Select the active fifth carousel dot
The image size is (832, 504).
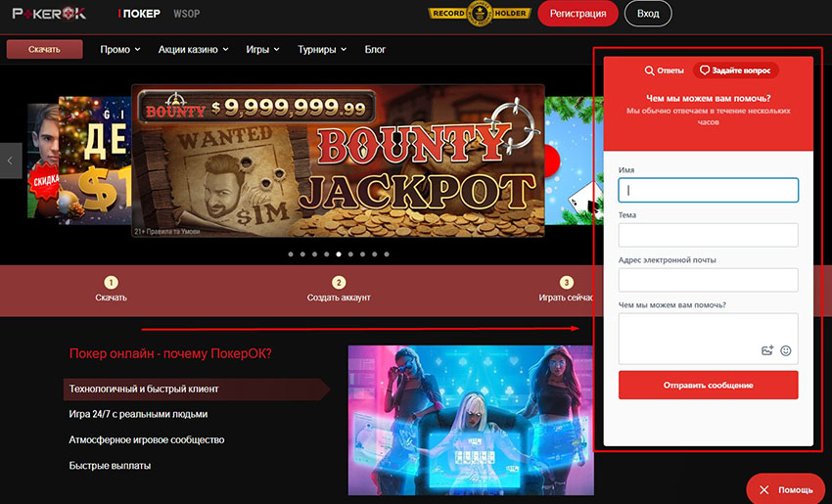pos(339,254)
